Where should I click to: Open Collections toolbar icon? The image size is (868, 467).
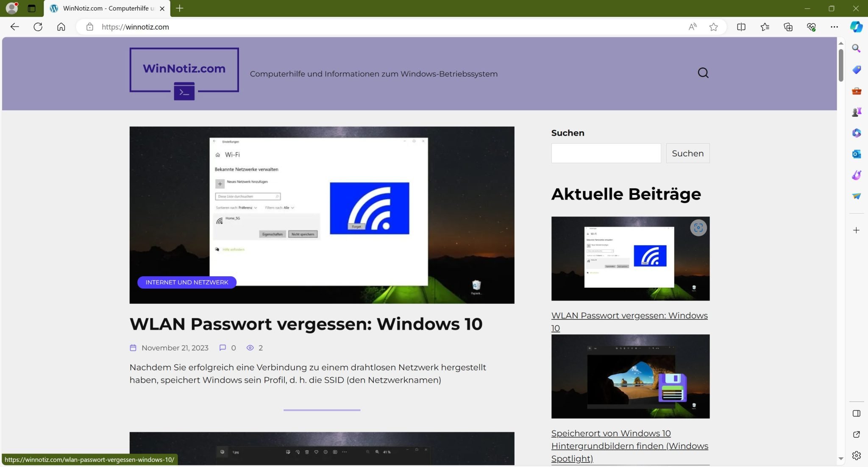coord(788,27)
